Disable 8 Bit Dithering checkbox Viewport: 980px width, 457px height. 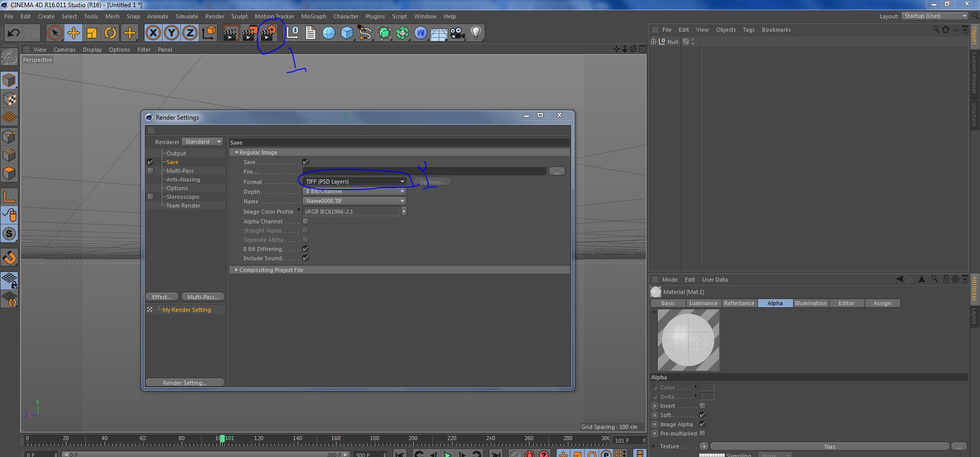coord(305,249)
